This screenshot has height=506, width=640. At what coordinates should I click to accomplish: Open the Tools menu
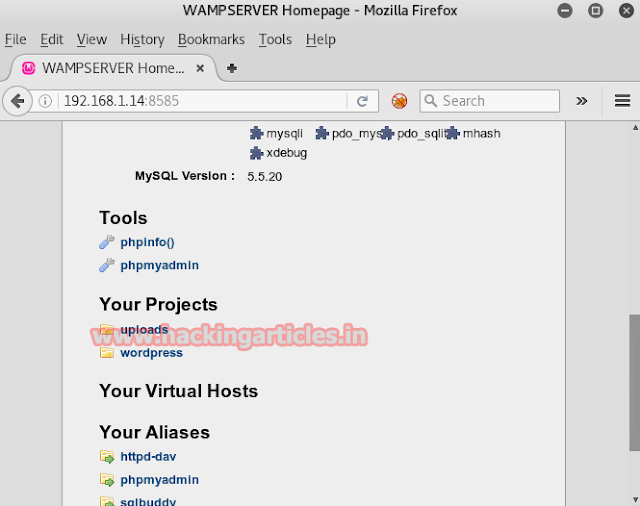[276, 40]
